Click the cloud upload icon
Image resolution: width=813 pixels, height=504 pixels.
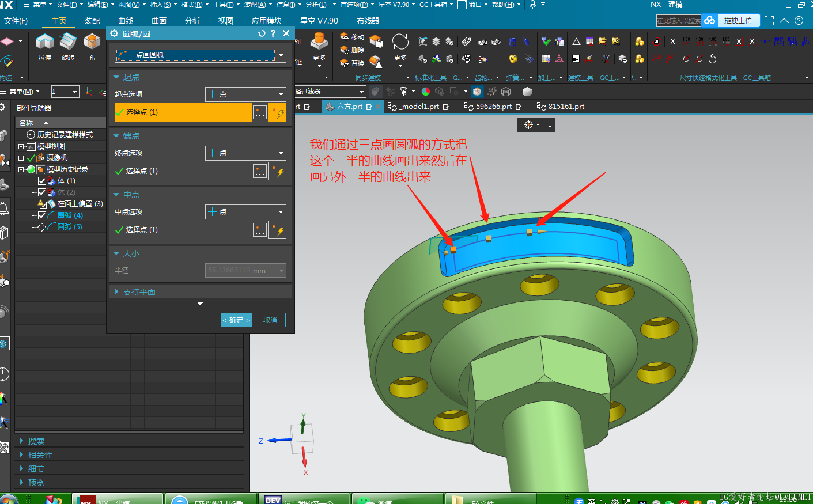point(710,20)
